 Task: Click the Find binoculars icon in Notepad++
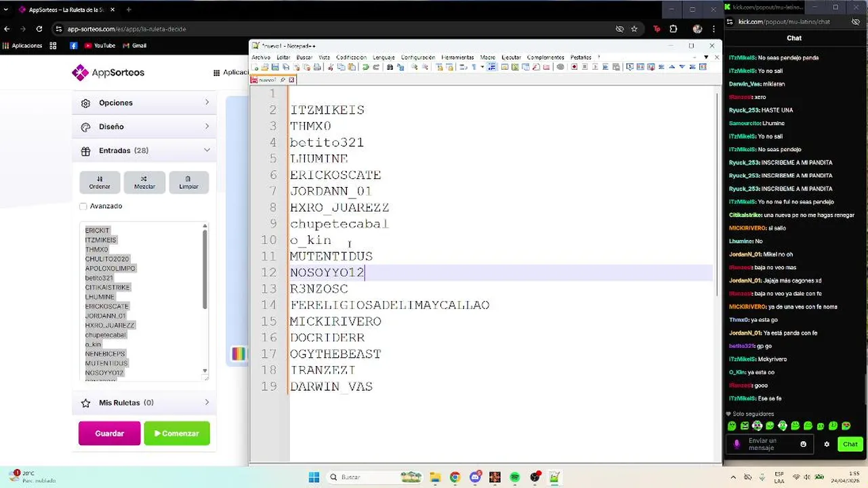pyautogui.click(x=390, y=67)
